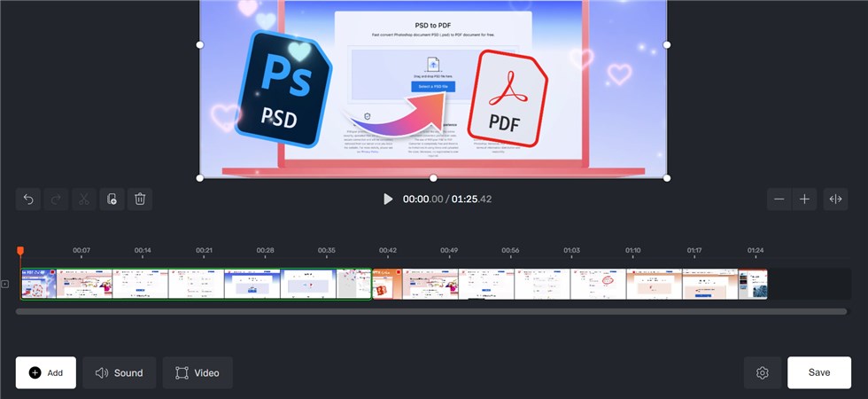The image size is (868, 399).
Task: Click the bottom-center resize handle of preview
Action: pyautogui.click(x=433, y=178)
